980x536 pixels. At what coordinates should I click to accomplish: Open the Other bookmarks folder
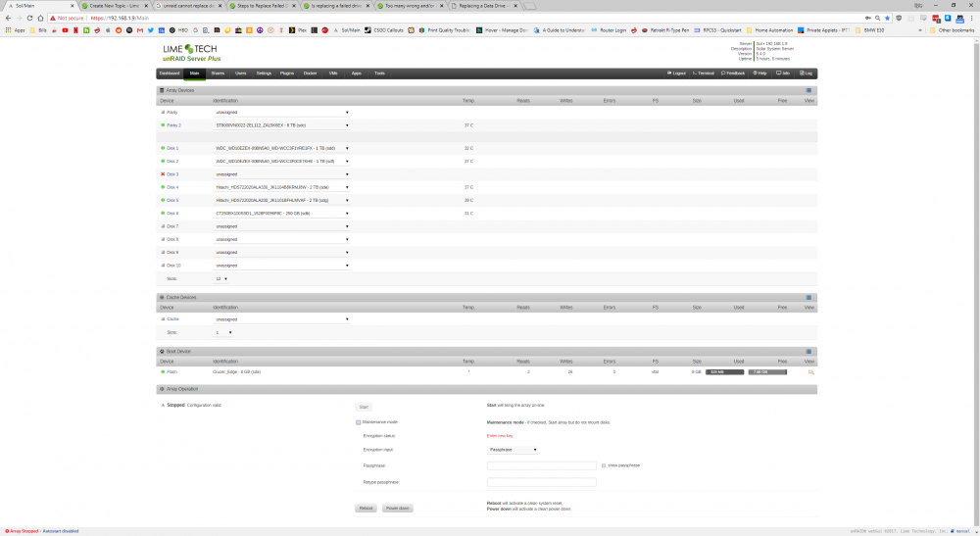pos(952,30)
